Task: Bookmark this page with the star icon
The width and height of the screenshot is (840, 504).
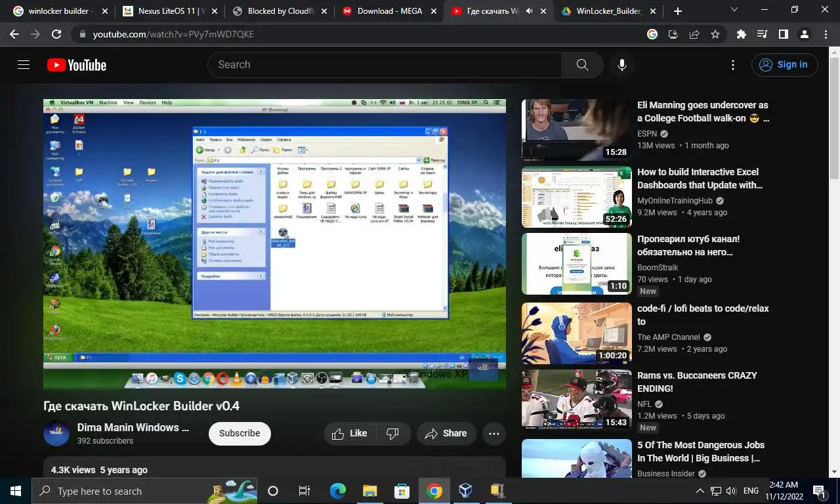Action: coord(715,34)
